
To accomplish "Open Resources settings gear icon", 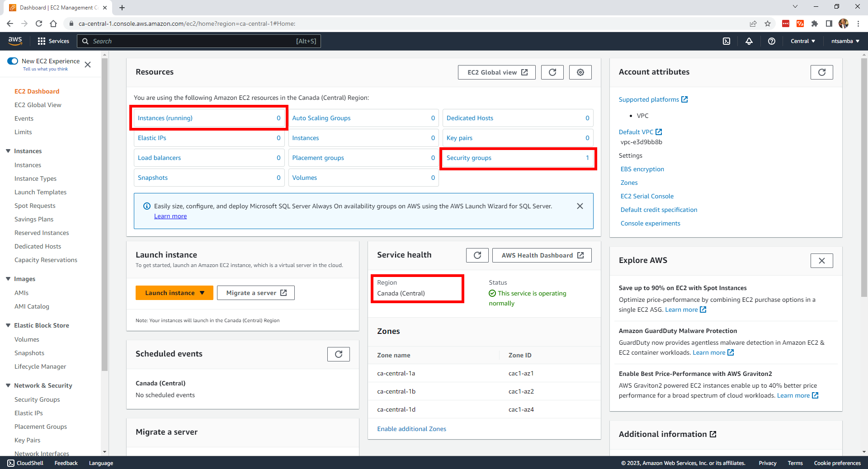I will (x=580, y=72).
